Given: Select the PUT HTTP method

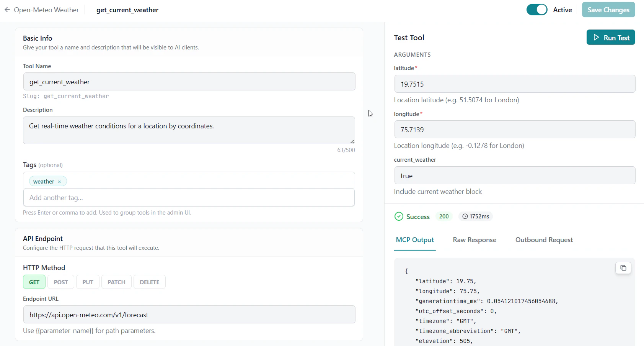Looking at the screenshot, I should [88, 282].
